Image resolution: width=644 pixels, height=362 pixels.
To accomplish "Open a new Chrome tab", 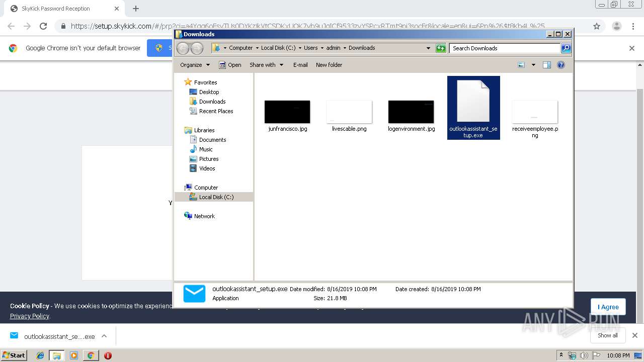I will point(136,9).
